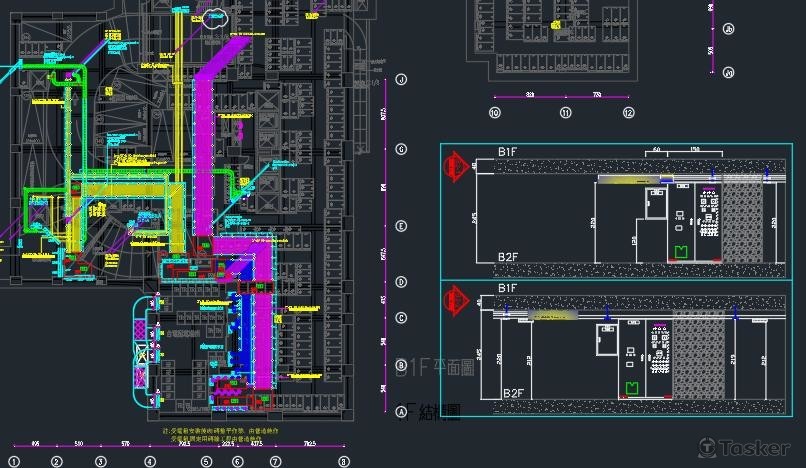Select grid bubble 12 below the parking plan
Viewport: 806px width, 468px height.
pyautogui.click(x=628, y=113)
